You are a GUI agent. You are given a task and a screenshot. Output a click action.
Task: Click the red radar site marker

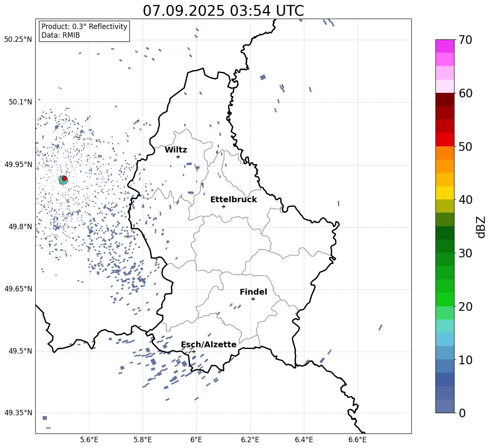(64, 179)
